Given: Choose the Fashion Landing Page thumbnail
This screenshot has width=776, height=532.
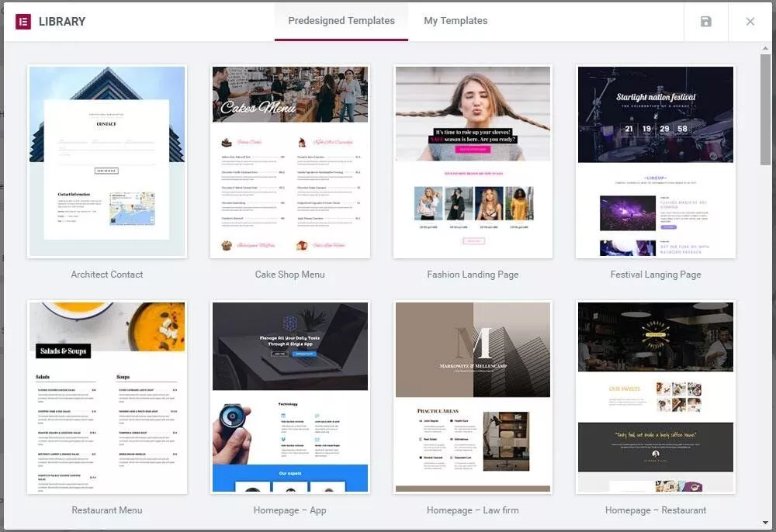Looking at the screenshot, I should click(473, 161).
